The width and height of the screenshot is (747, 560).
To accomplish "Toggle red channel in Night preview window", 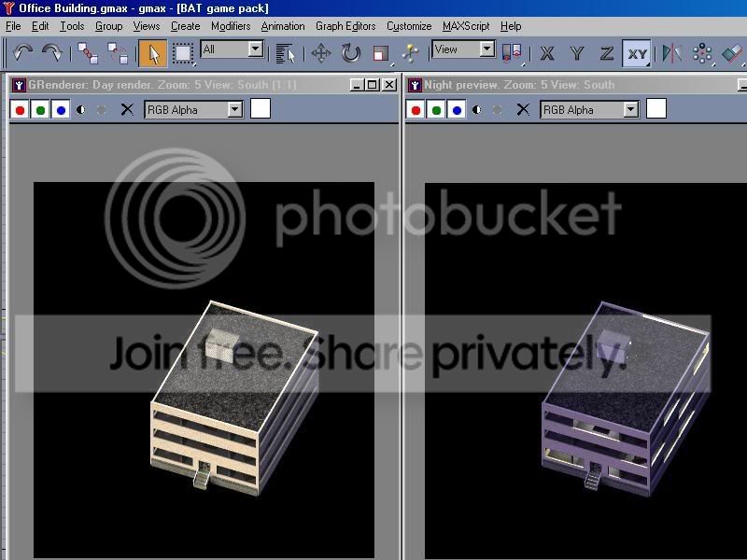I will (416, 109).
